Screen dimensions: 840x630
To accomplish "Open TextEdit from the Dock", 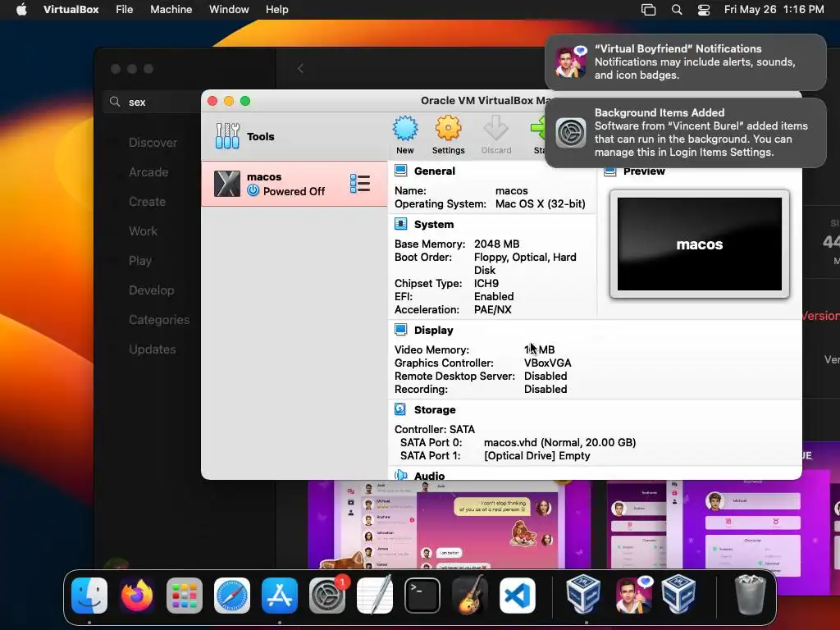I will click(375, 596).
